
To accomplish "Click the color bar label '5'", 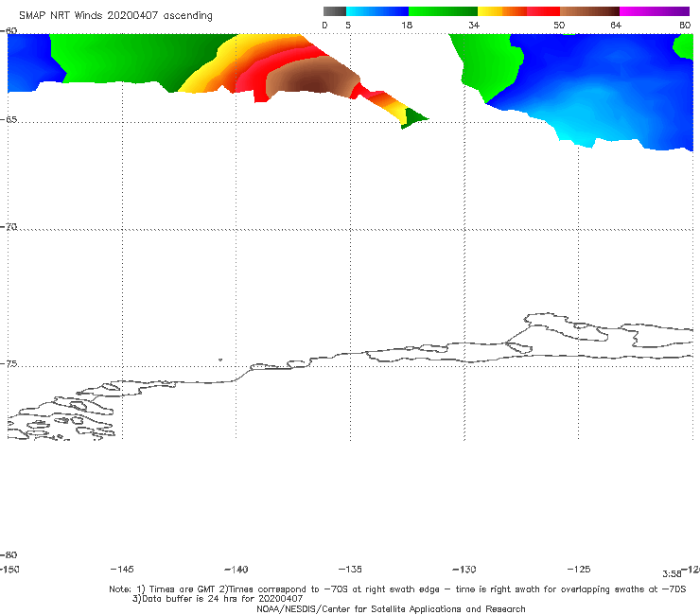I will [x=348, y=25].
